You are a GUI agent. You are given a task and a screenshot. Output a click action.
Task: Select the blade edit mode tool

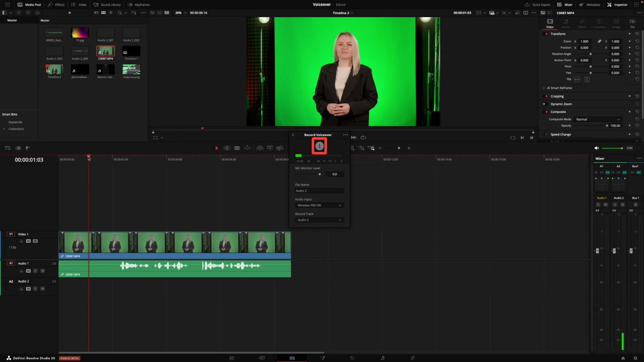point(237,148)
